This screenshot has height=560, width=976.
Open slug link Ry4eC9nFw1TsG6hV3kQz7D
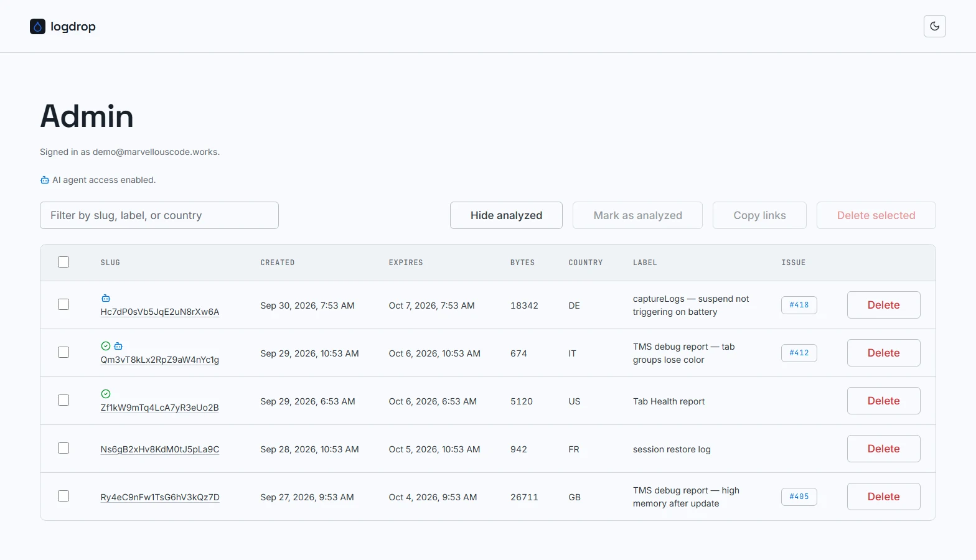160,497
